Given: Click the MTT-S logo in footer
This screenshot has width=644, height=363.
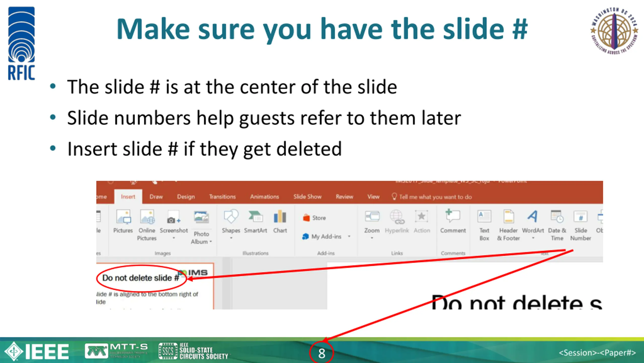Looking at the screenshot, I should click(116, 351).
